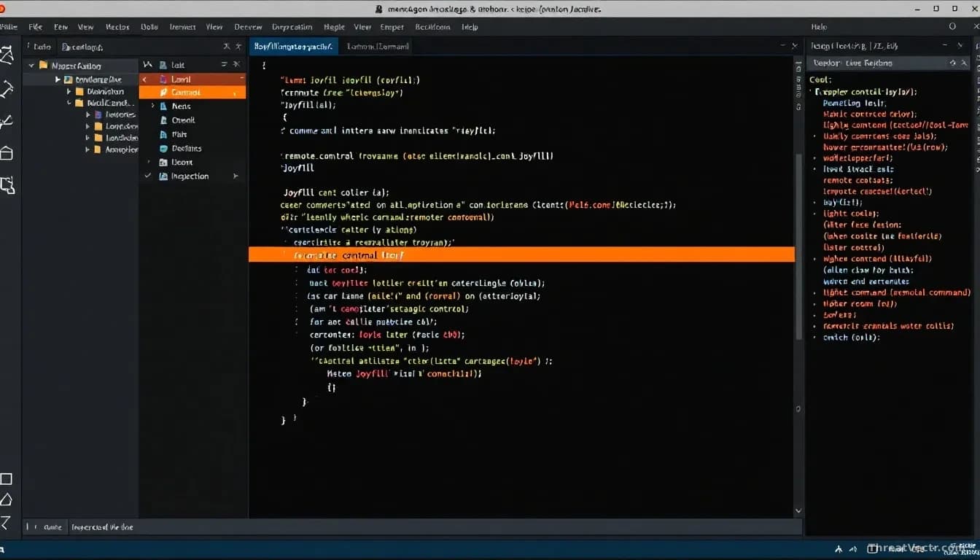
Task: Open the "Emper" menu in the menu bar
Action: [392, 27]
